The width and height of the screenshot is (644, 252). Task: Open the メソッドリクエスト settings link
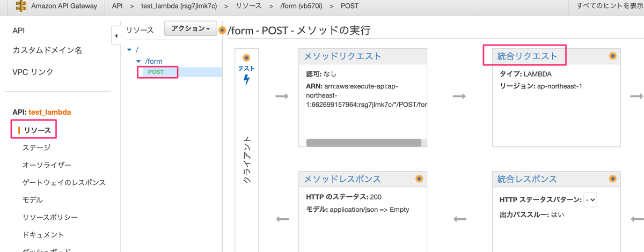tap(342, 56)
